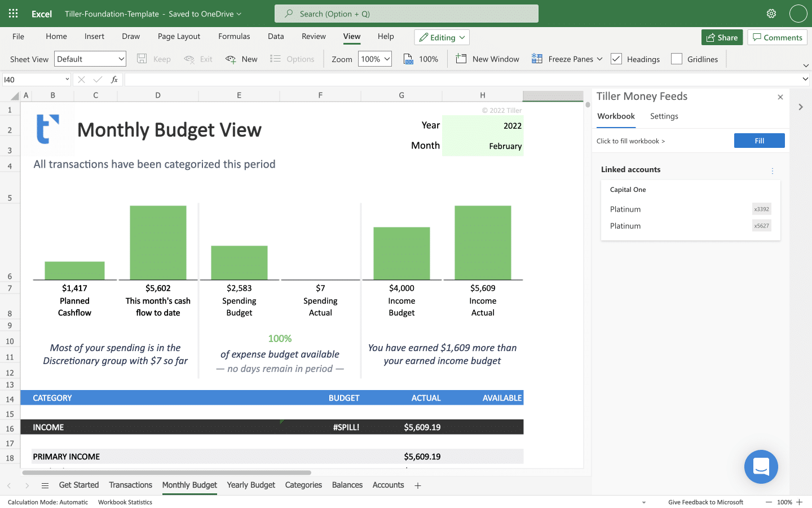The image size is (812, 508).
Task: Close the Tiller Money Feeds pane
Action: click(x=780, y=97)
